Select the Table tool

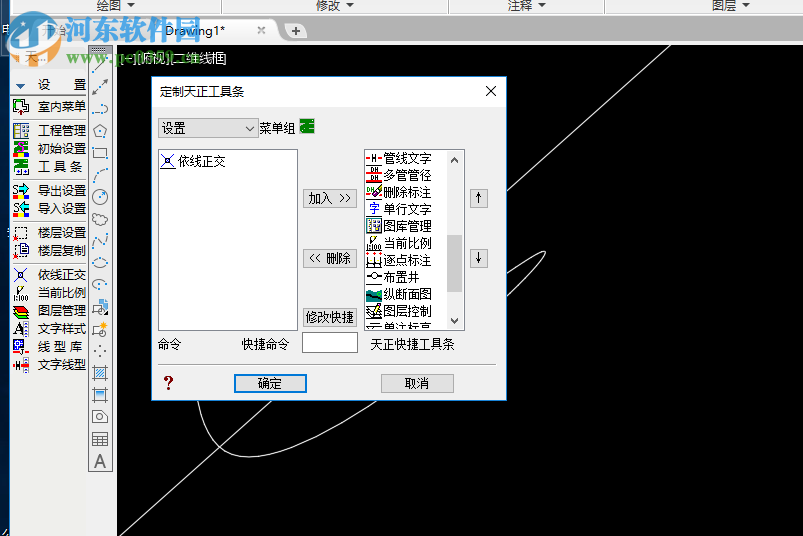pyautogui.click(x=100, y=439)
